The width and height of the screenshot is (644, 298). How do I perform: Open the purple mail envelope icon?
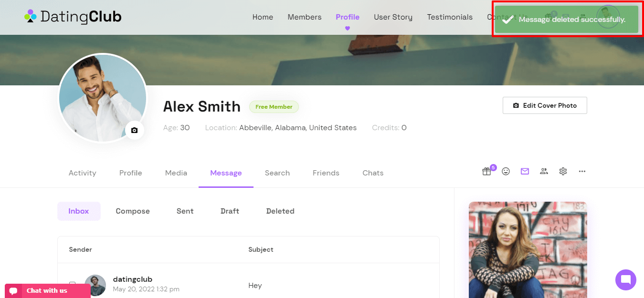point(525,171)
